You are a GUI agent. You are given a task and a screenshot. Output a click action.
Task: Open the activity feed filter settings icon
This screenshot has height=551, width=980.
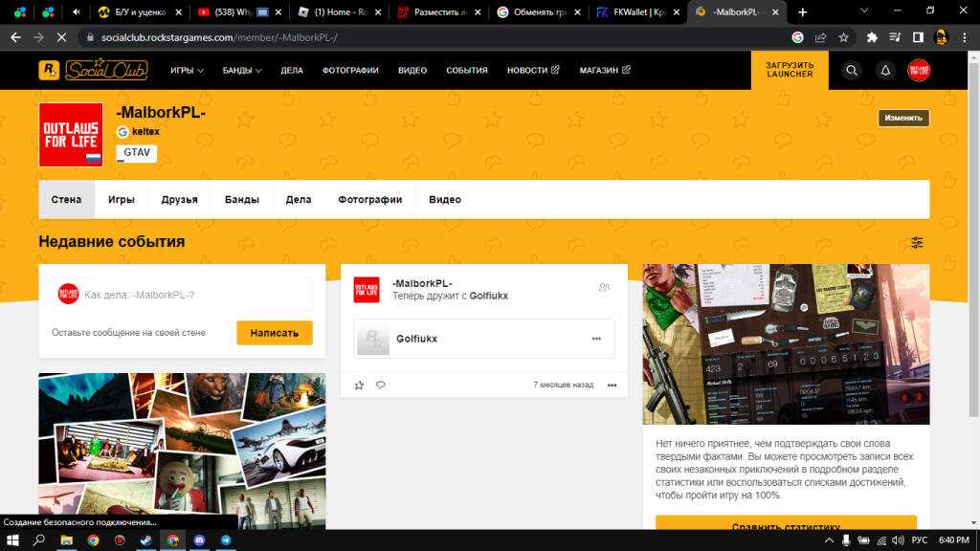[x=916, y=242]
